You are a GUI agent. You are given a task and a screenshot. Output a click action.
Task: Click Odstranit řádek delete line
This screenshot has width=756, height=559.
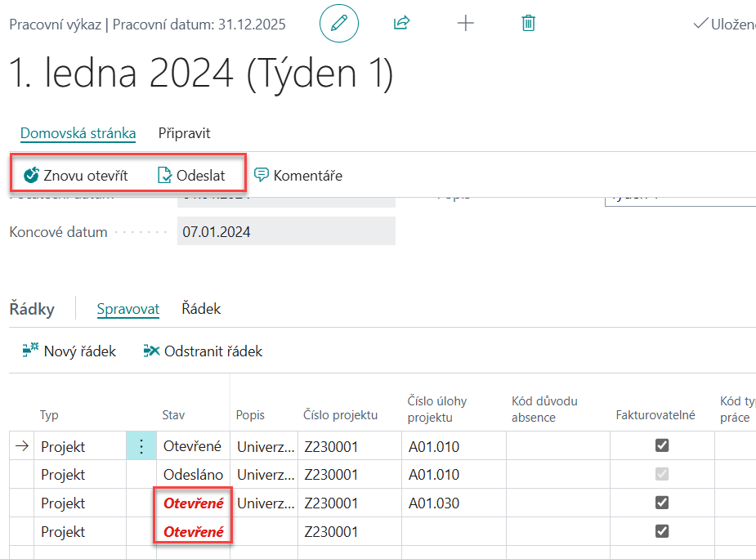tap(203, 351)
